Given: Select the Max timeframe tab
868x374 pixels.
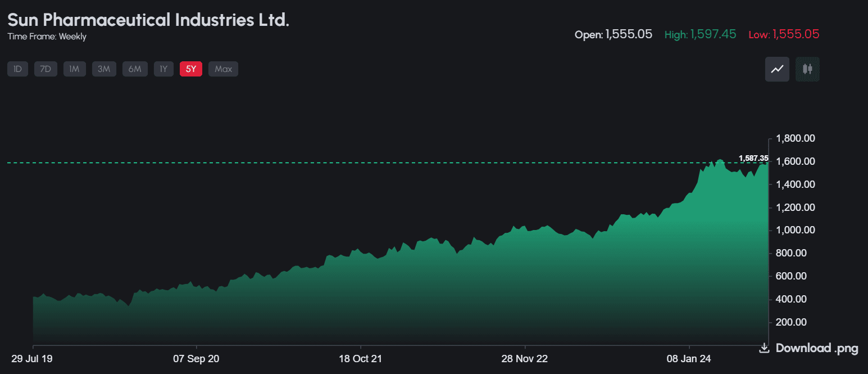Looking at the screenshot, I should tap(223, 69).
